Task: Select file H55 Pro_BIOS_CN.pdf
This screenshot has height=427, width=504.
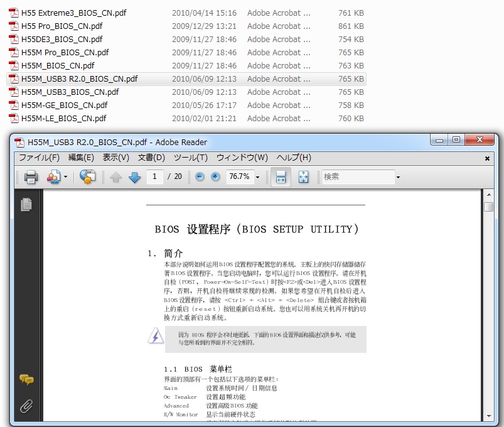Action: [x=62, y=26]
